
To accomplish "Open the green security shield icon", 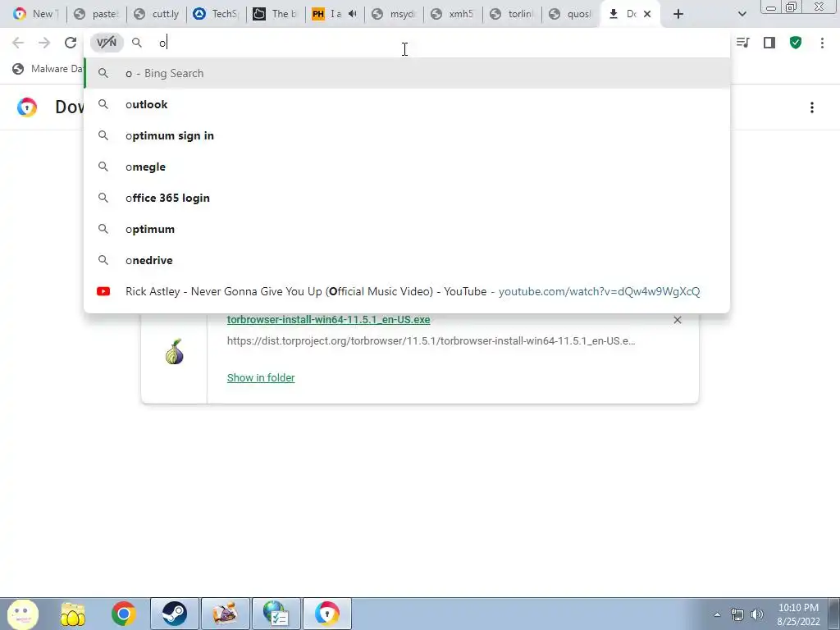I will coord(796,43).
